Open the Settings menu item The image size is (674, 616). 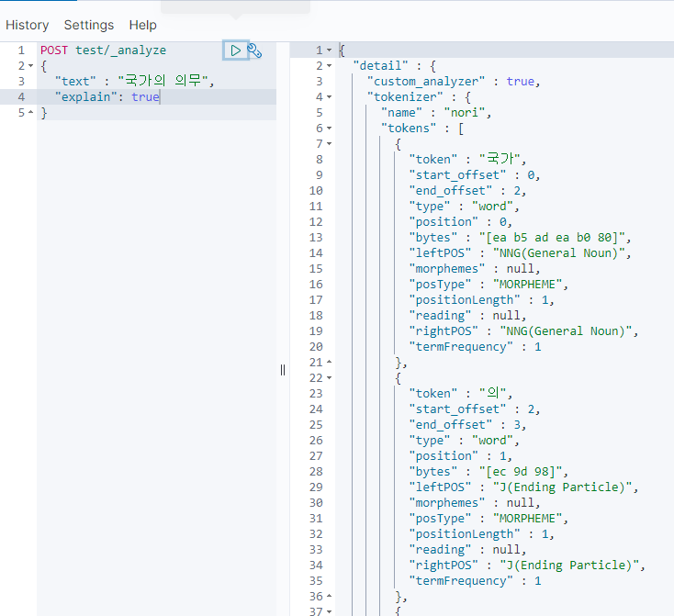pyautogui.click(x=89, y=25)
